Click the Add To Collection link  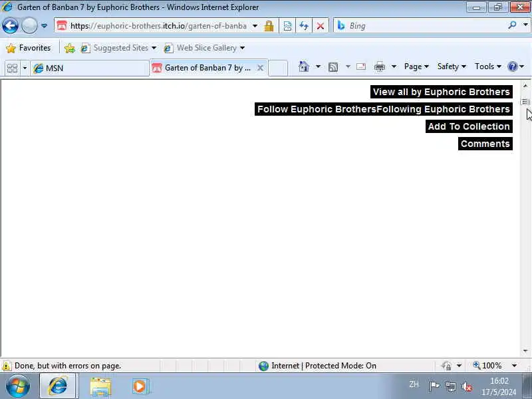pos(469,126)
